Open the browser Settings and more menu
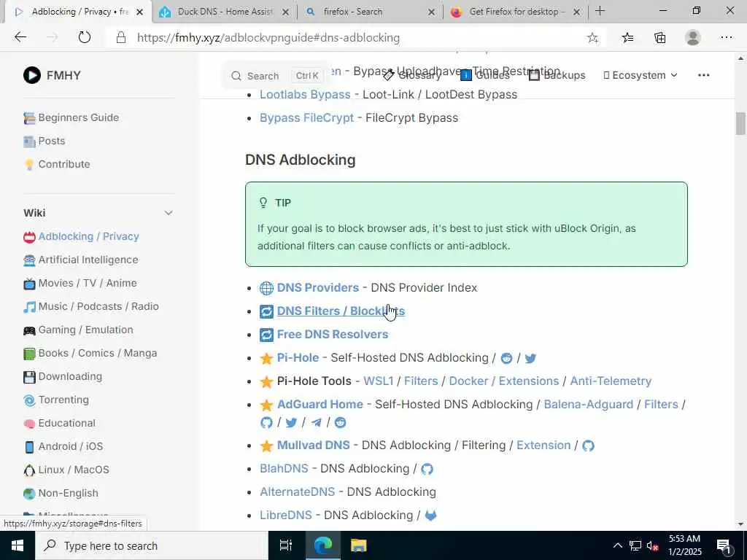This screenshot has height=560, width=747. coord(726,37)
